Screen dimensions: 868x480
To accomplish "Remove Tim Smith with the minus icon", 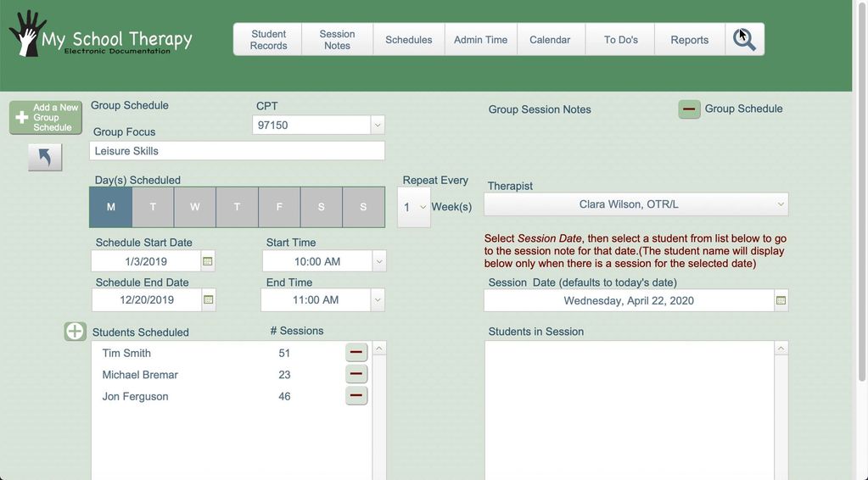I will tap(356, 353).
